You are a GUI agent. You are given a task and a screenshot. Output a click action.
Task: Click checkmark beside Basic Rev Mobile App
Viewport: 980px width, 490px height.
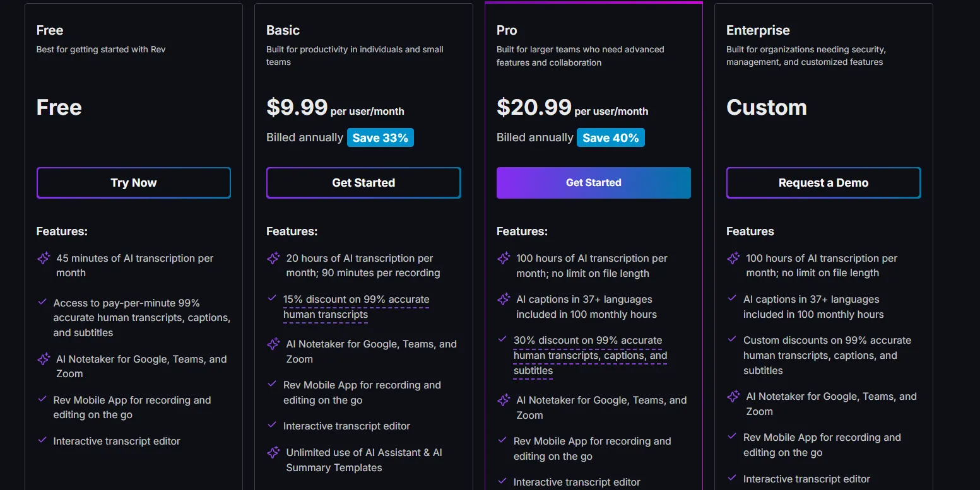click(x=272, y=384)
